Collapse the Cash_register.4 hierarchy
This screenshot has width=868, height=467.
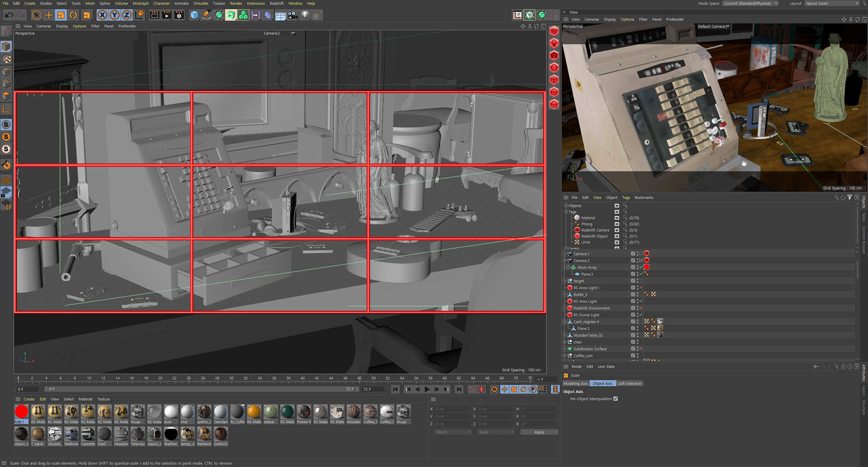point(565,322)
